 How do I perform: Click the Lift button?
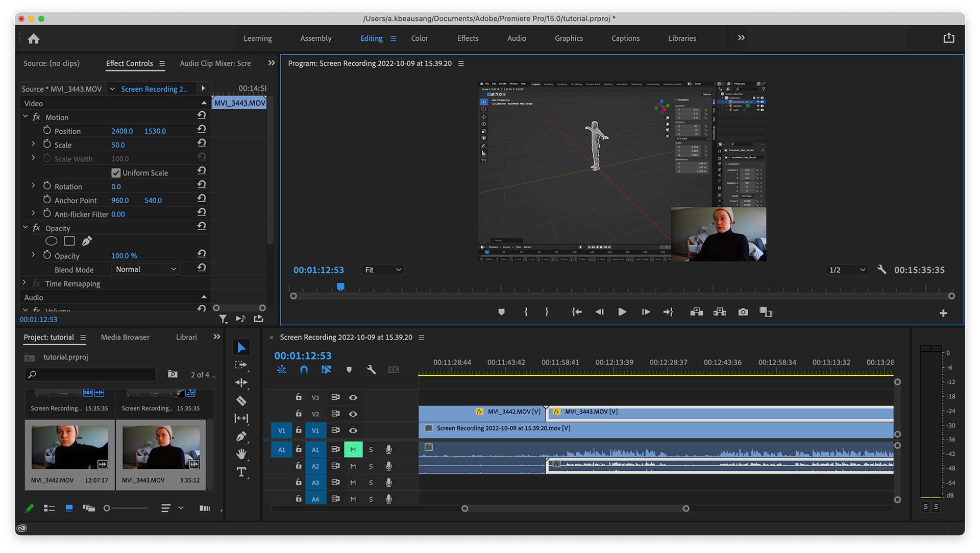click(x=697, y=312)
